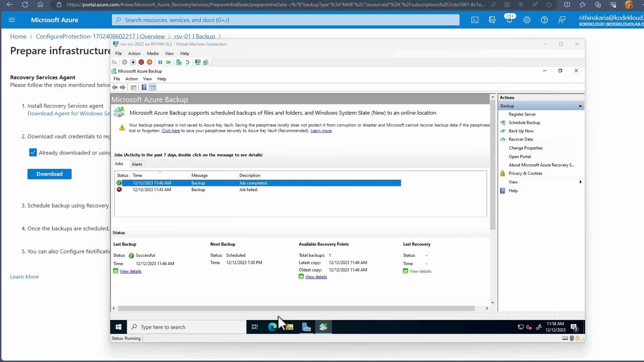644x362 pixels.
Task: Expand the View submenu arrow in Actions
Action: (x=580, y=182)
